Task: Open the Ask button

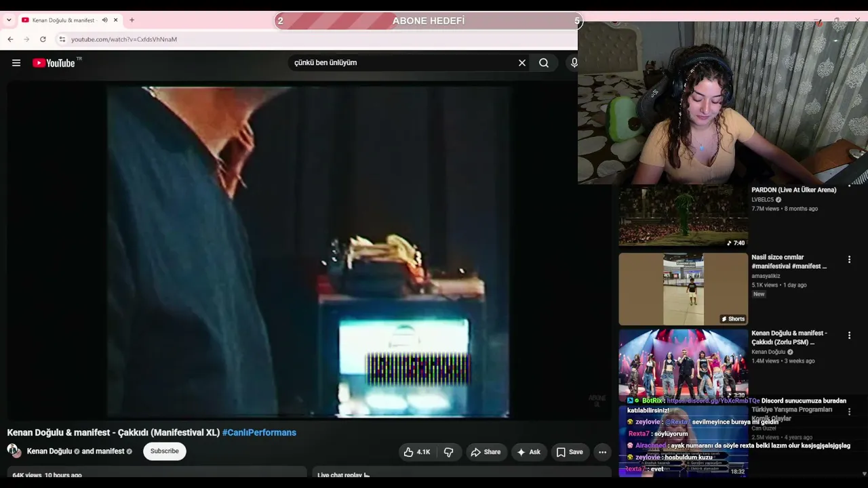Action: pyautogui.click(x=529, y=452)
